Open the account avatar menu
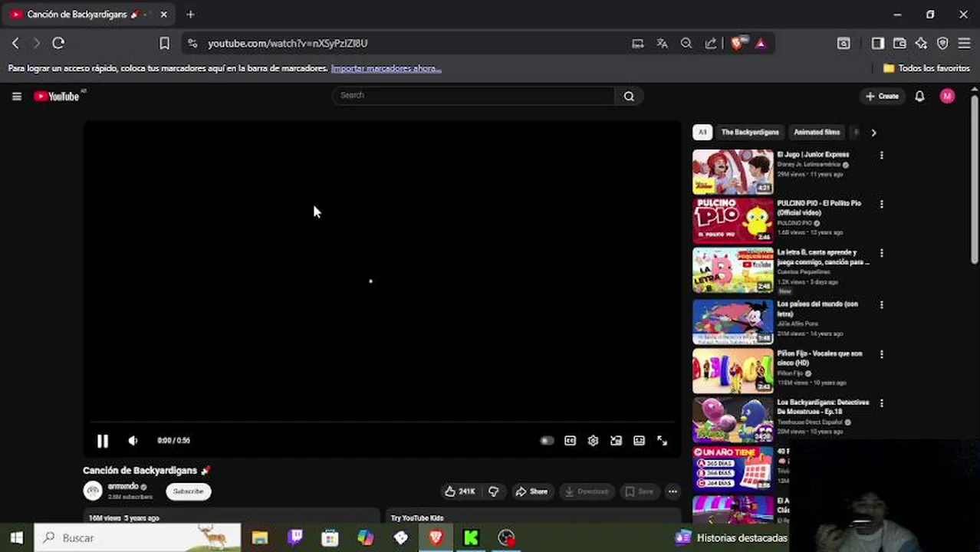Image resolution: width=980 pixels, height=552 pixels. [948, 96]
